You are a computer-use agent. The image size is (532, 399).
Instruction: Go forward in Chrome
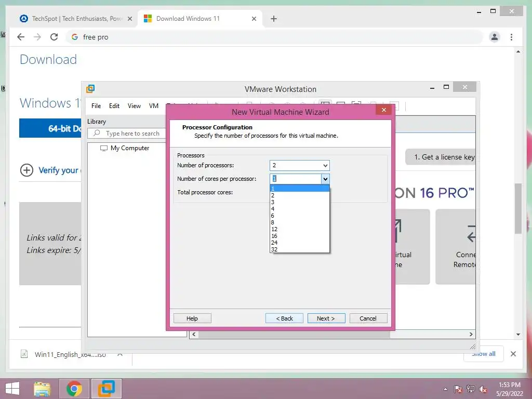(x=37, y=37)
